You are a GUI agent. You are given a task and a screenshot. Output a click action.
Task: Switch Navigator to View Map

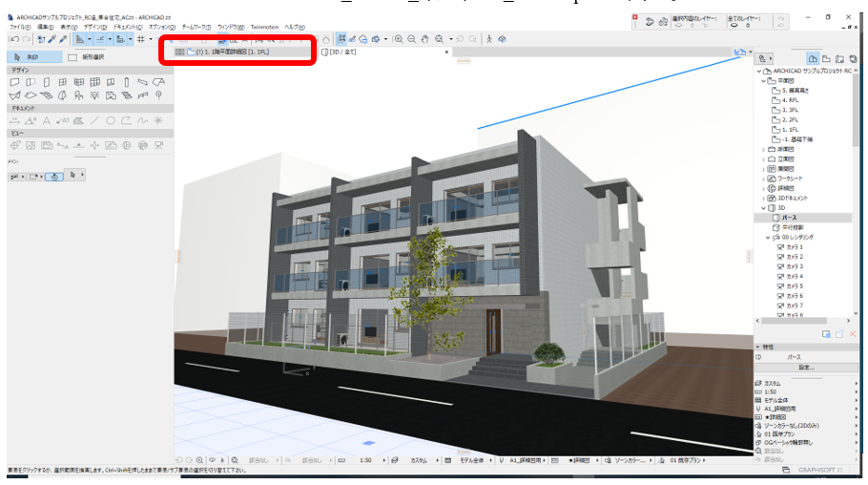[826, 58]
